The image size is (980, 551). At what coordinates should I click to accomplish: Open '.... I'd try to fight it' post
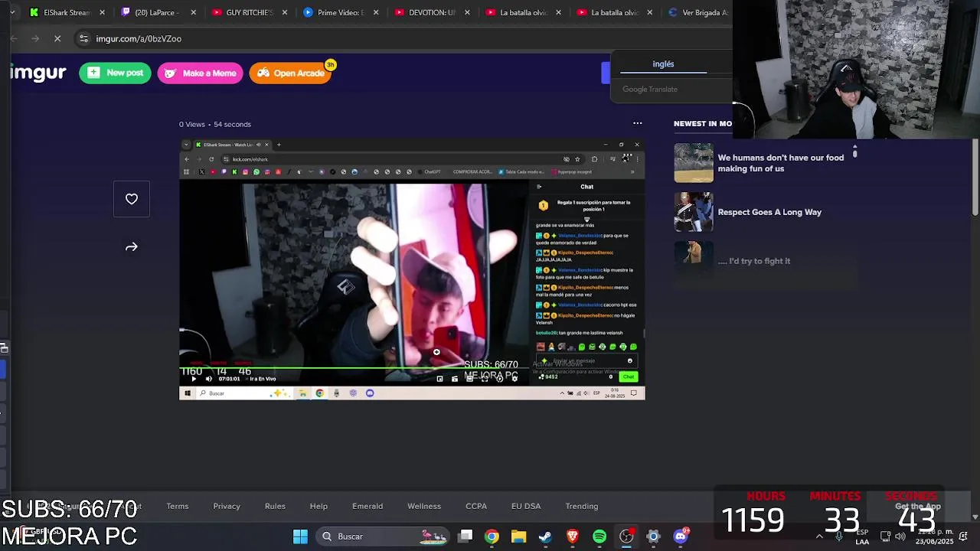point(754,261)
